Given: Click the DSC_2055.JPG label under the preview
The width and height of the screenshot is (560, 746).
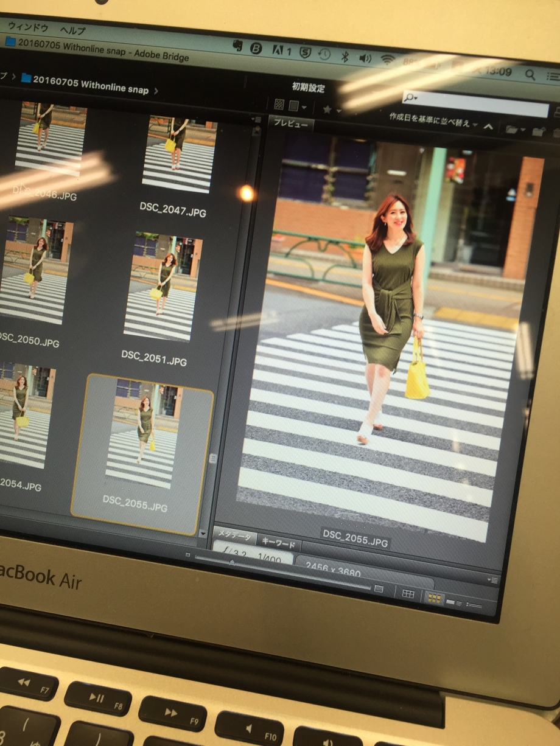Looking at the screenshot, I should click(355, 537).
